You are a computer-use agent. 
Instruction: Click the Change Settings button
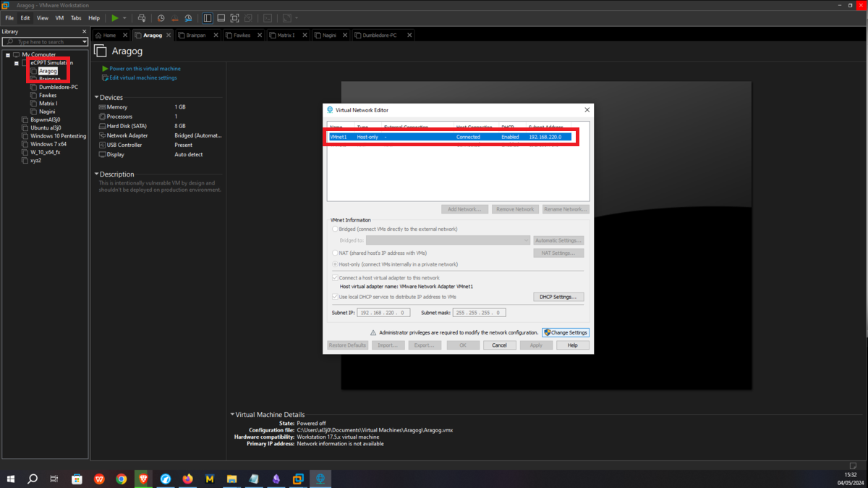566,332
